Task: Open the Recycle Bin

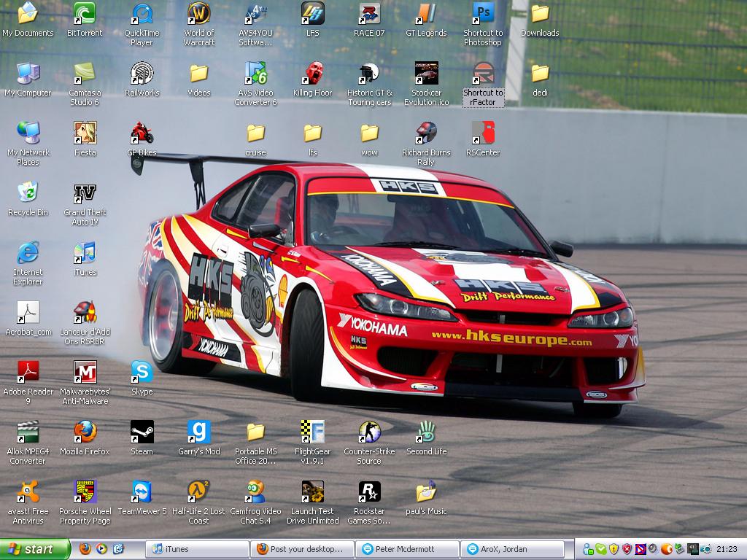Action: [x=28, y=193]
